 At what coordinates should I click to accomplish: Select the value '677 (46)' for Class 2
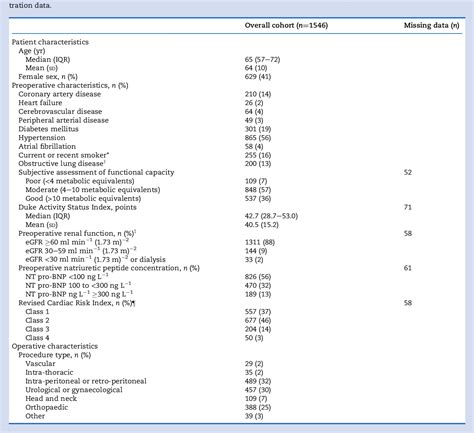coord(258,320)
